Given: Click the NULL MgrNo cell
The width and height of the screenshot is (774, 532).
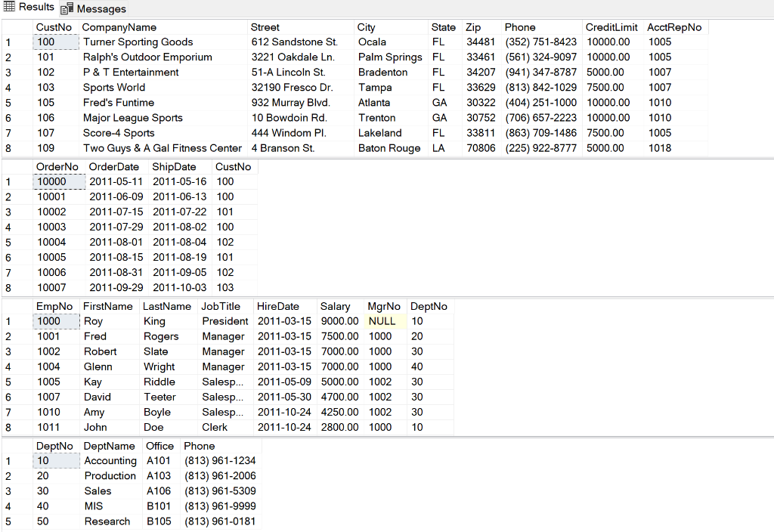Looking at the screenshot, I should [385, 321].
